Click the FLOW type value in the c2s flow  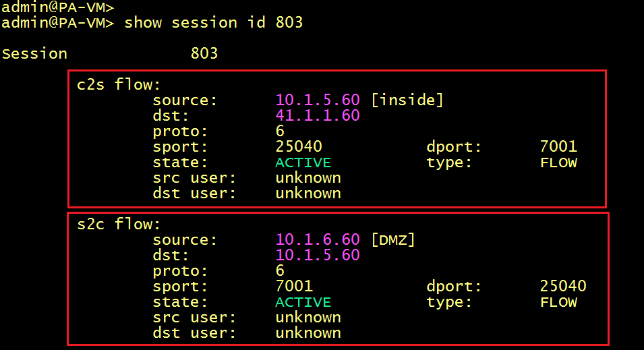pyautogui.click(x=558, y=162)
